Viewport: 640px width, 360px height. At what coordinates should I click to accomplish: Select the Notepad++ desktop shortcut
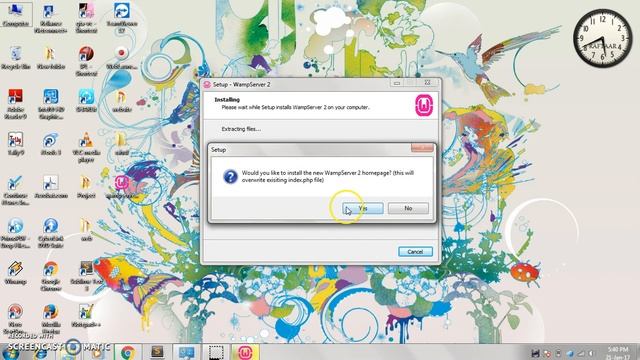point(86,315)
